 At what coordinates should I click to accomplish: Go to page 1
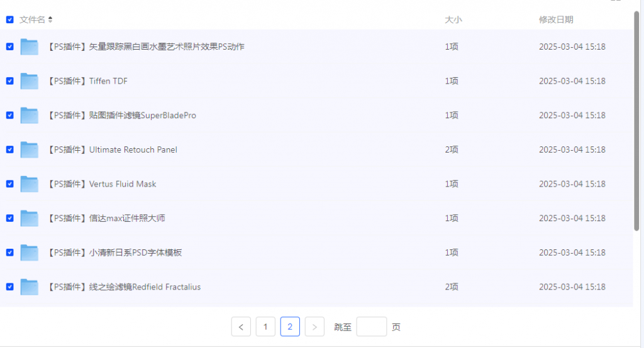265,327
